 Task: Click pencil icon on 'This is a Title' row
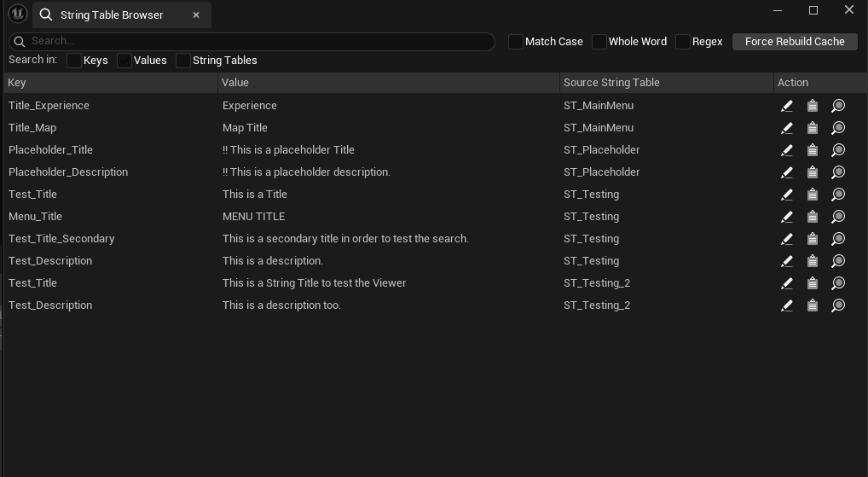pyautogui.click(x=787, y=195)
